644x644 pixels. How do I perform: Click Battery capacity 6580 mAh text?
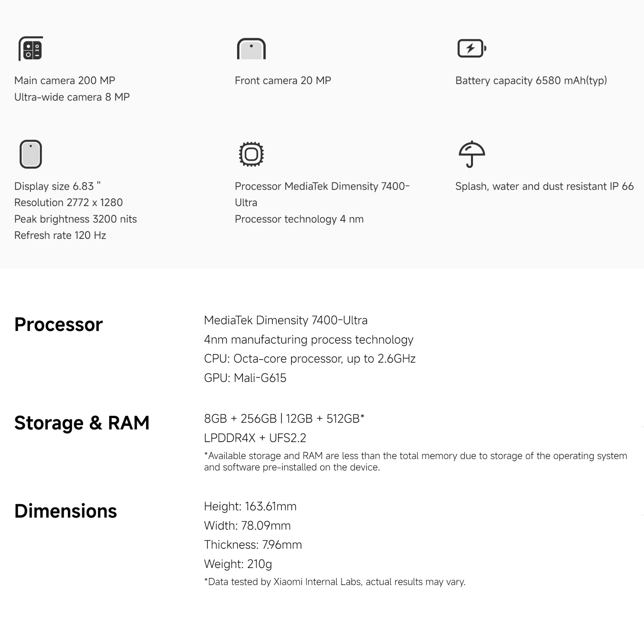pyautogui.click(x=531, y=81)
